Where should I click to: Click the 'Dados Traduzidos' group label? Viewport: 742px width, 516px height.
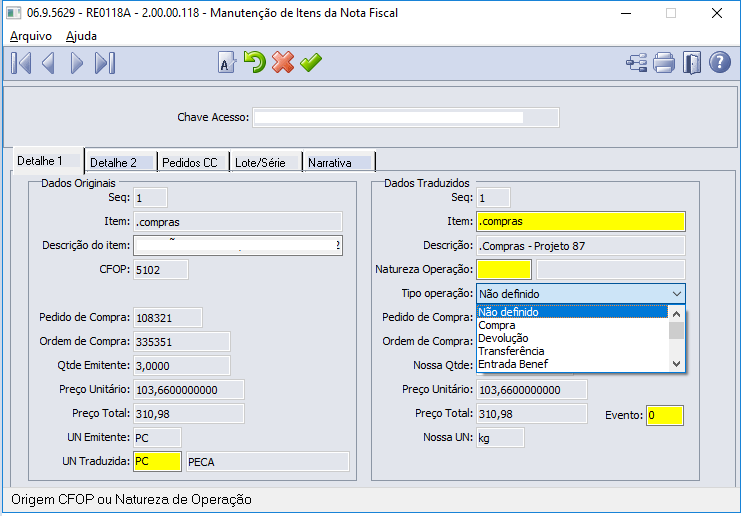click(x=426, y=183)
